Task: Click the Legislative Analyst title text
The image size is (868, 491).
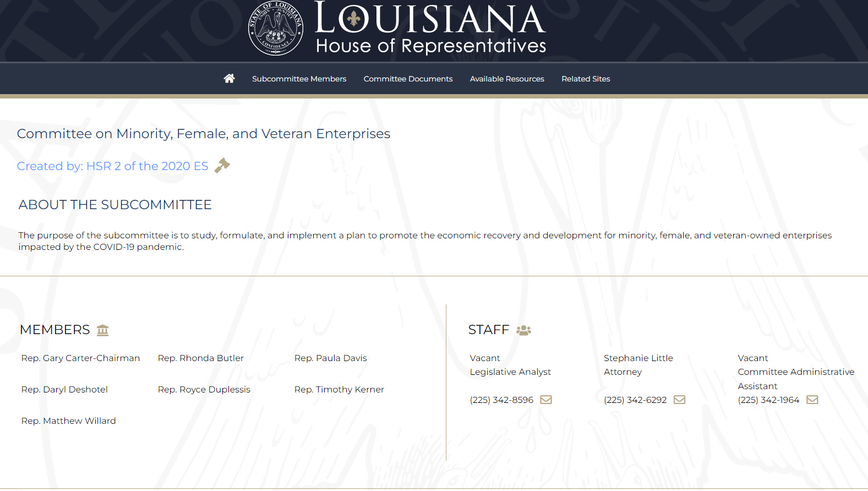Action: 510,372
